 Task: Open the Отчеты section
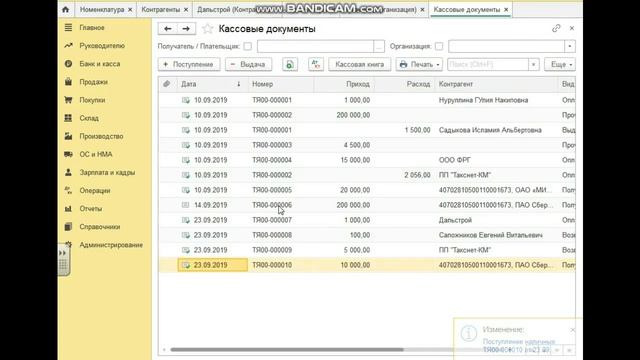(91, 209)
